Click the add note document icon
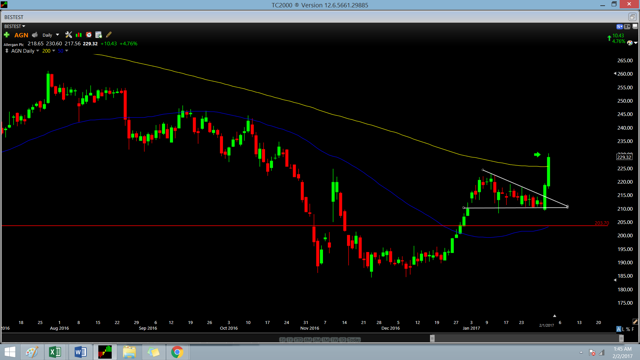 (98, 35)
